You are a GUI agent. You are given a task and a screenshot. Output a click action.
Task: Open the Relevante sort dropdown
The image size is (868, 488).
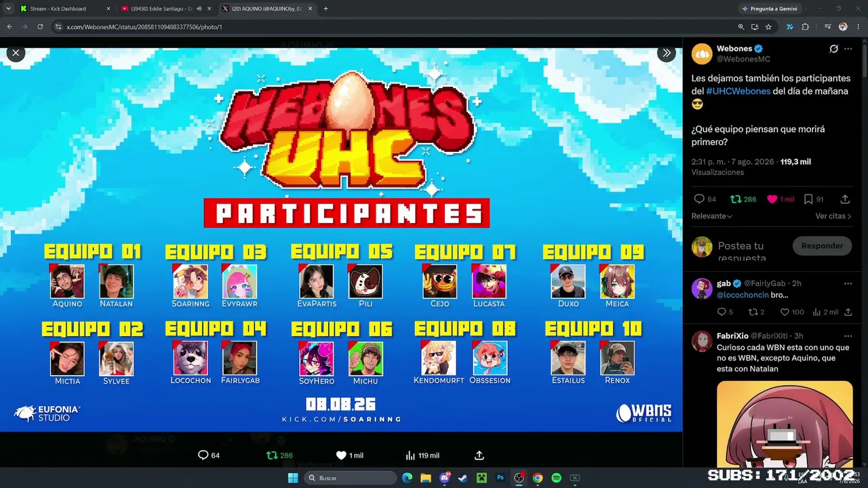(x=712, y=216)
